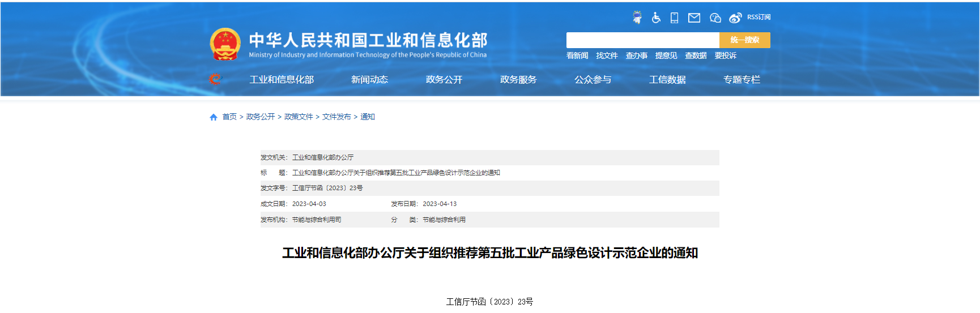Screen dimensions: 980x313
Task: Click the RSS订阅 link
Action: click(759, 18)
